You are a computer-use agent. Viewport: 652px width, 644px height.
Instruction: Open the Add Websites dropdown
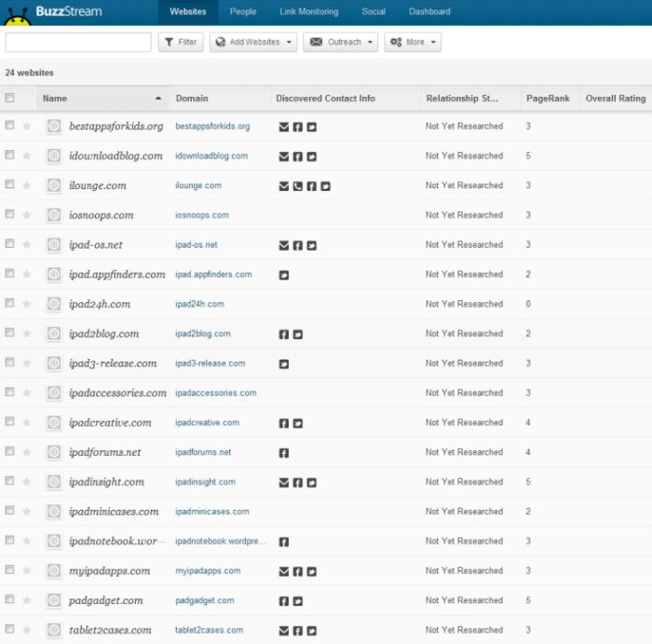click(253, 42)
